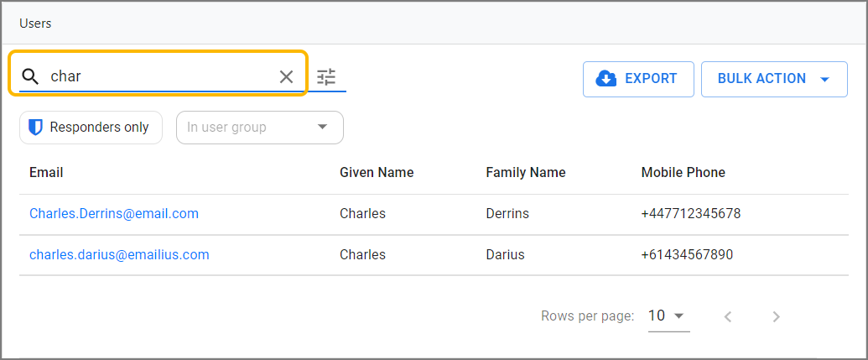The height and width of the screenshot is (360, 868).
Task: Open the advanced filter sliders icon
Action: pos(326,77)
